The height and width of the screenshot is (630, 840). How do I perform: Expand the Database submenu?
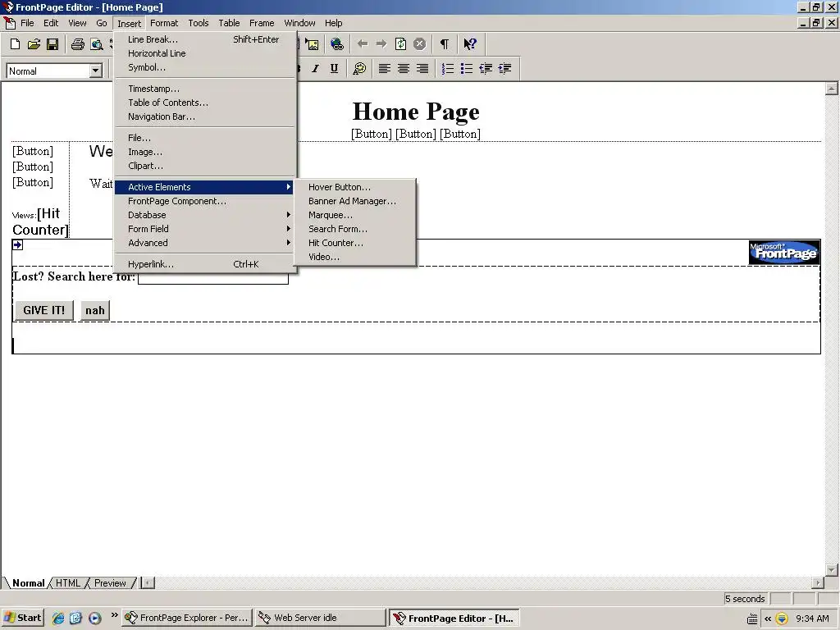click(x=204, y=215)
